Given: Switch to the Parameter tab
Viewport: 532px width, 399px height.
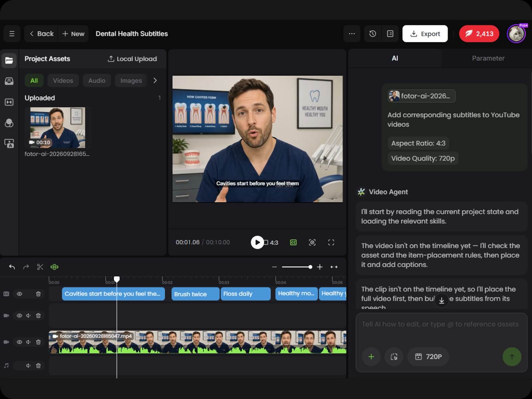Looking at the screenshot, I should point(488,58).
